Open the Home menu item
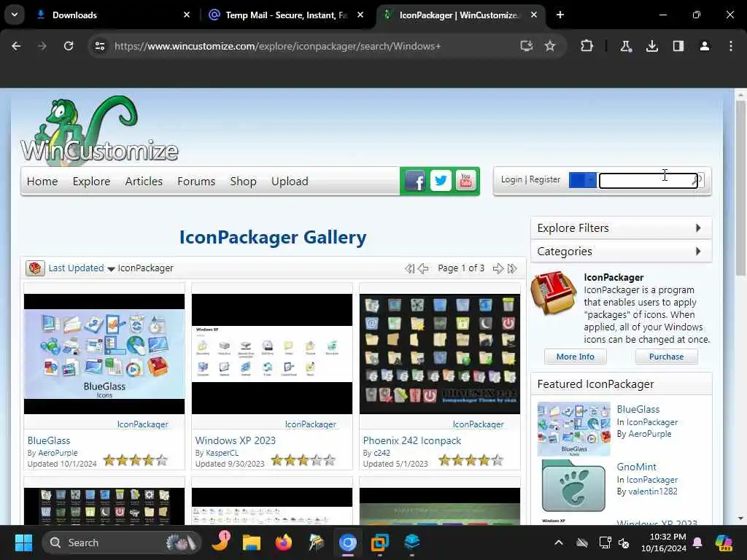This screenshot has width=747, height=560. 42,182
